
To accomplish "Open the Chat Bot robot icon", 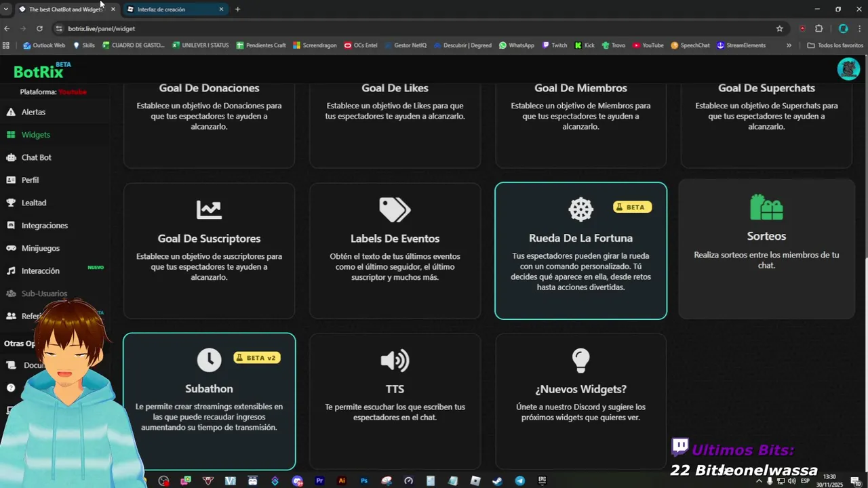I will pos(11,157).
